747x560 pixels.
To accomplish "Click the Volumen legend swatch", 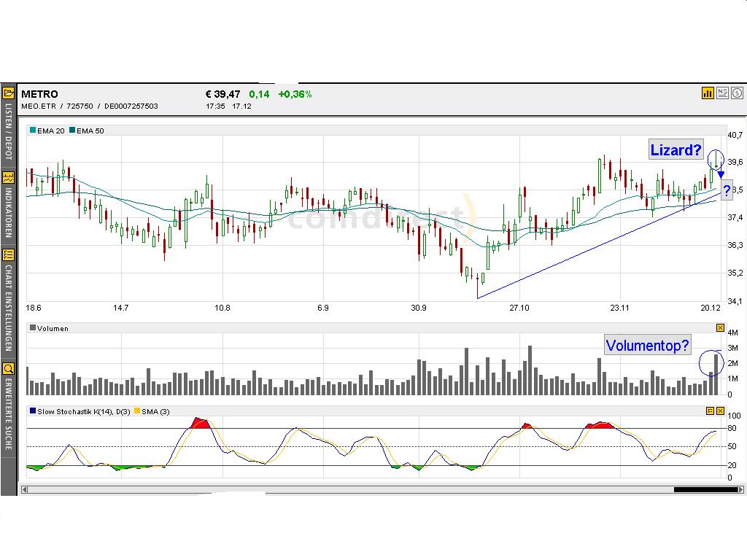I will point(33,327).
